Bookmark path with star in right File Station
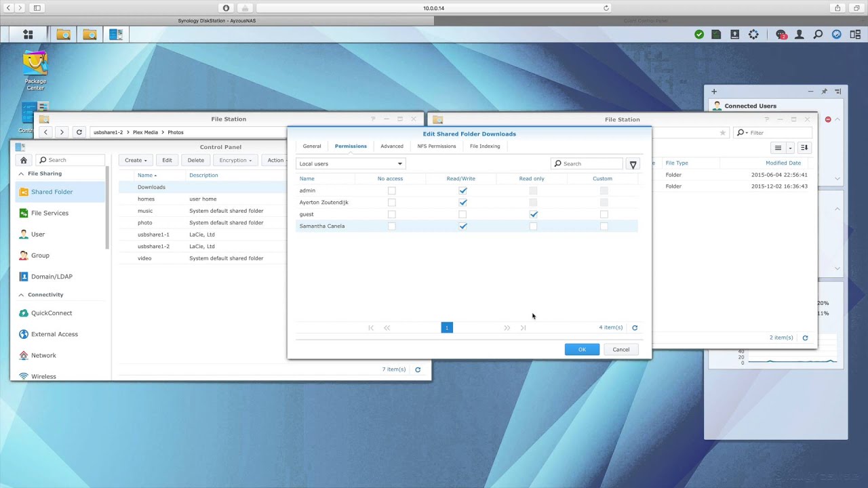 (723, 133)
